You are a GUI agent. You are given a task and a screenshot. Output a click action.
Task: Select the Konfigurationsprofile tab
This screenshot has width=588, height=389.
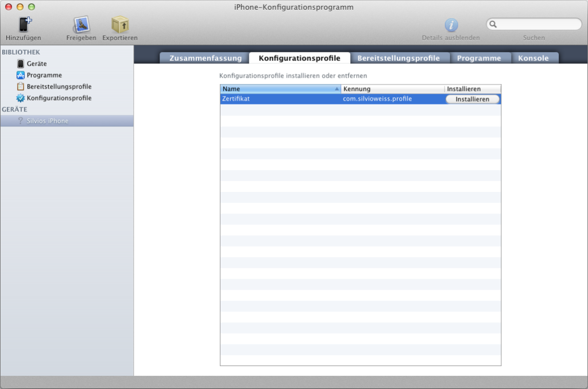pos(300,58)
